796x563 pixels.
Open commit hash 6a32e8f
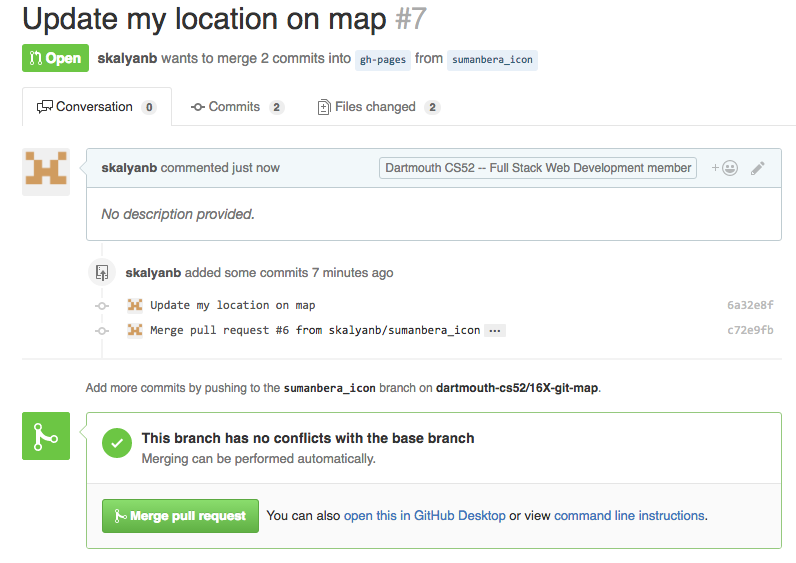[750, 305]
